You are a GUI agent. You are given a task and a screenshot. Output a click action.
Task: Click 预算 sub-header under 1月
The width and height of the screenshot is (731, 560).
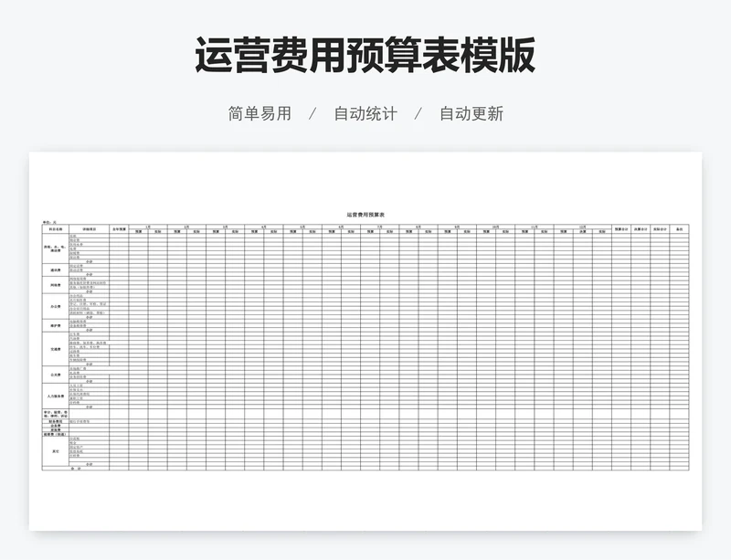tap(139, 231)
